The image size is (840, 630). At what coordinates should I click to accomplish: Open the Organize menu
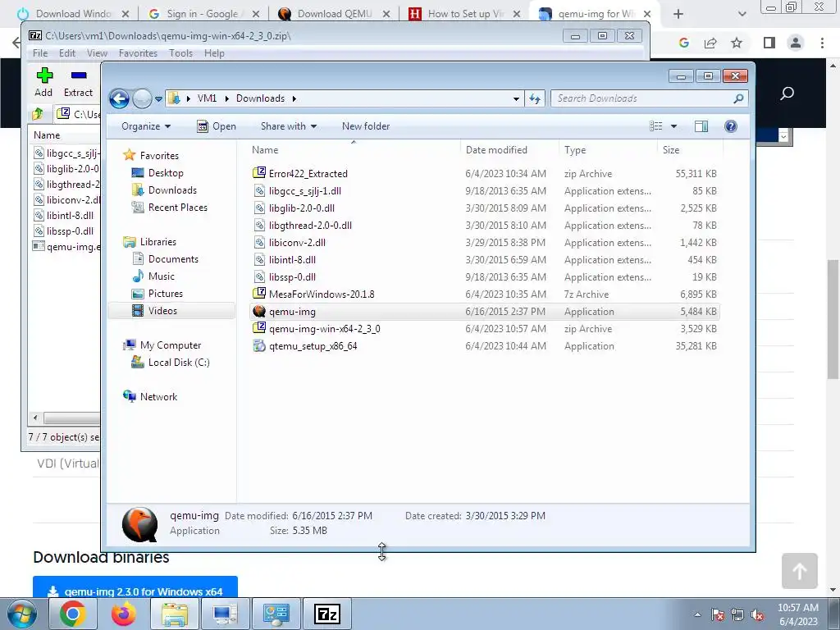pos(146,126)
